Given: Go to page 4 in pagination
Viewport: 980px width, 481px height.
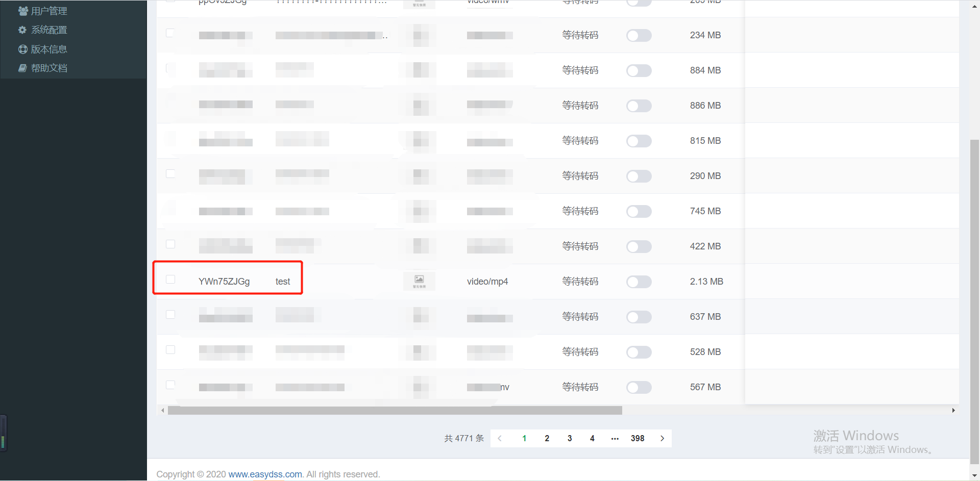Looking at the screenshot, I should (592, 438).
